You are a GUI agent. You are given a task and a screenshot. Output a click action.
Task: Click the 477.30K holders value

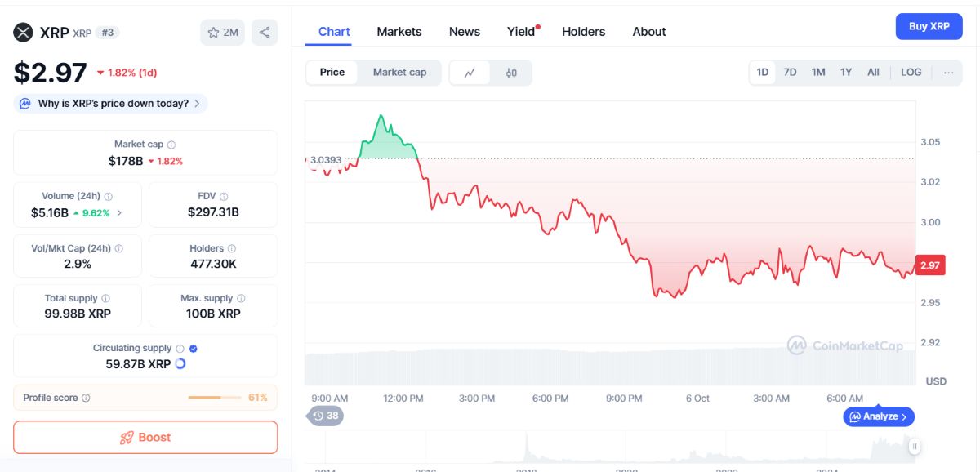coord(213,264)
